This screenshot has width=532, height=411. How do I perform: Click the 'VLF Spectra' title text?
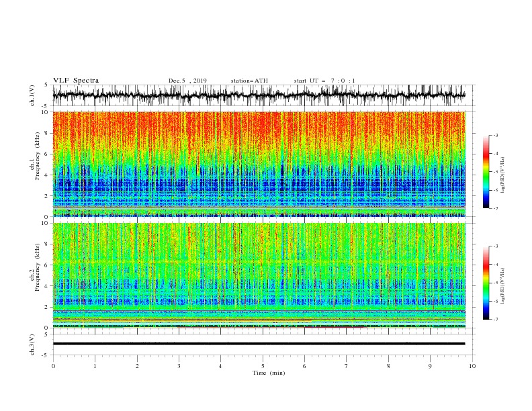tap(76, 81)
